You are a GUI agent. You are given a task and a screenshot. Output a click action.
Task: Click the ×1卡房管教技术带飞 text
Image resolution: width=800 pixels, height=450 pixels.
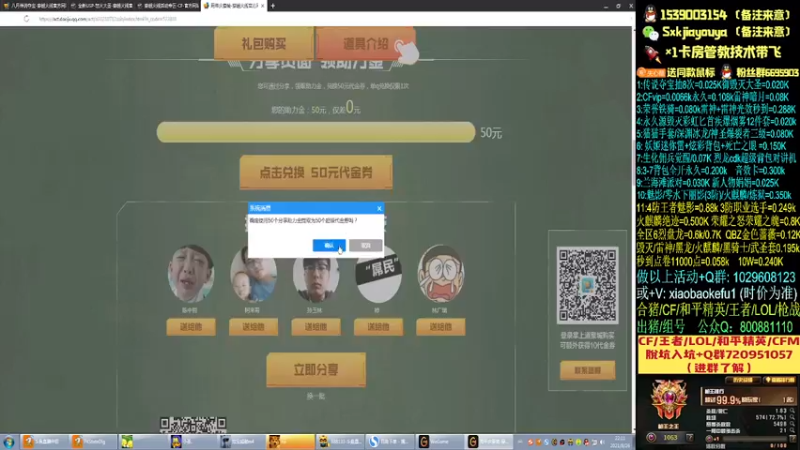723,53
